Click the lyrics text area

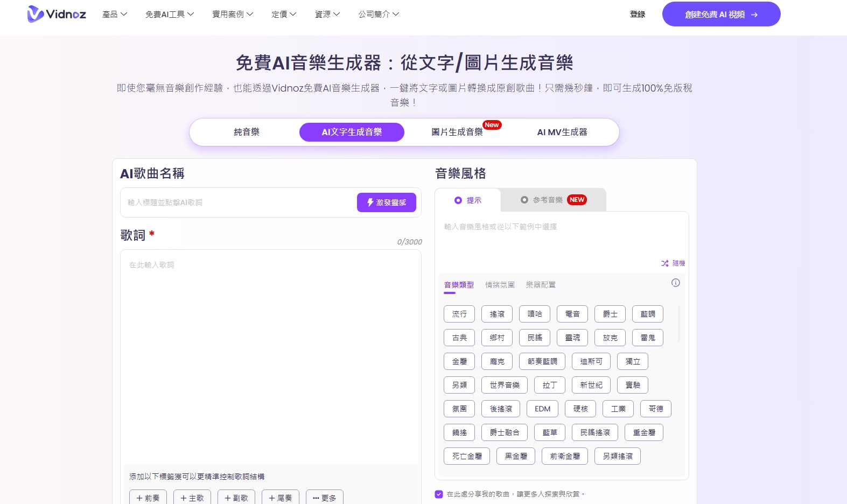271,356
